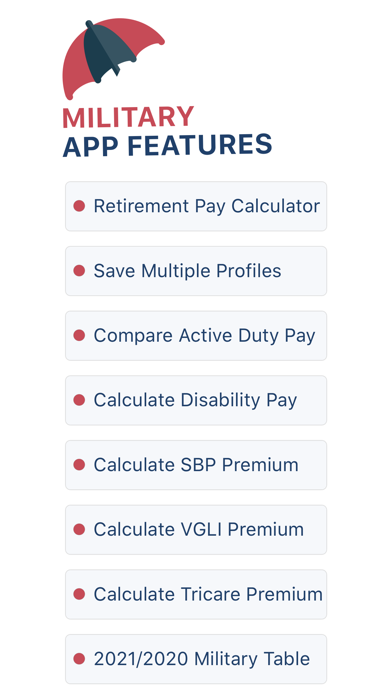Image resolution: width=392 pixels, height=696 pixels.
Task: Click the red bullet beside Calculate Disability Pay
Action: click(x=79, y=400)
